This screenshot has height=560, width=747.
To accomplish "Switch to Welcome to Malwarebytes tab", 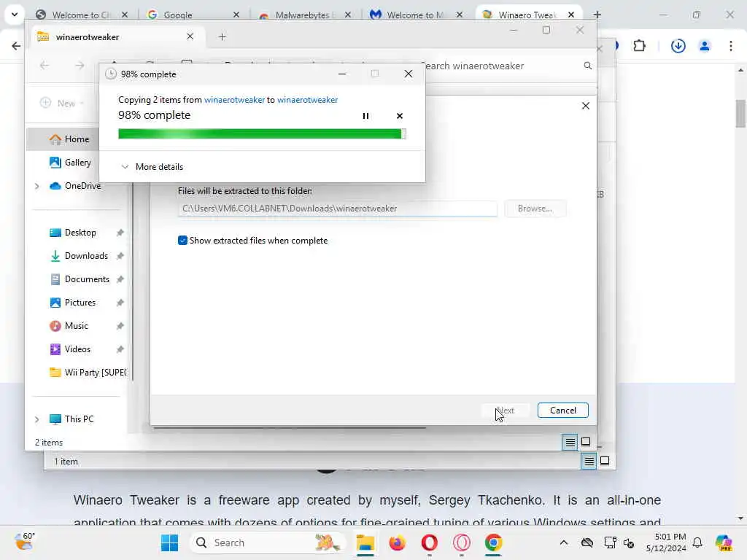I will [417, 15].
